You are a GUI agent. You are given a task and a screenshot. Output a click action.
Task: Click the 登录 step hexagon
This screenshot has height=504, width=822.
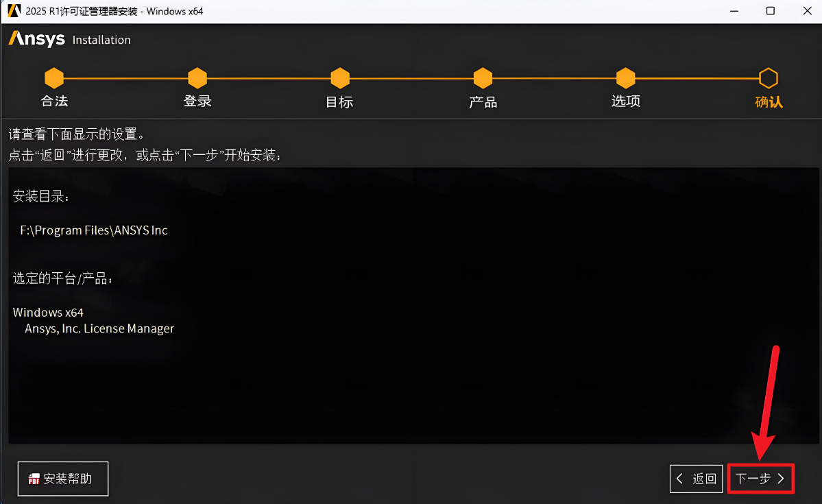coord(197,78)
